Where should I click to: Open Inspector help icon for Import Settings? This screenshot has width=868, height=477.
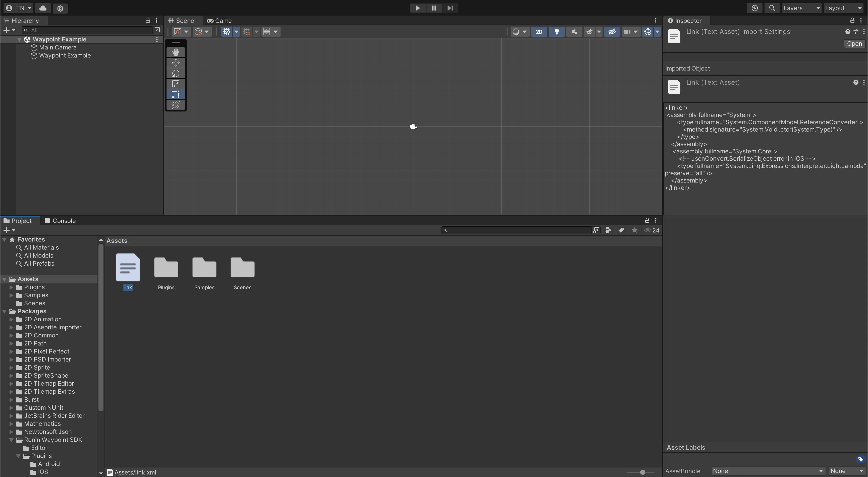click(847, 32)
